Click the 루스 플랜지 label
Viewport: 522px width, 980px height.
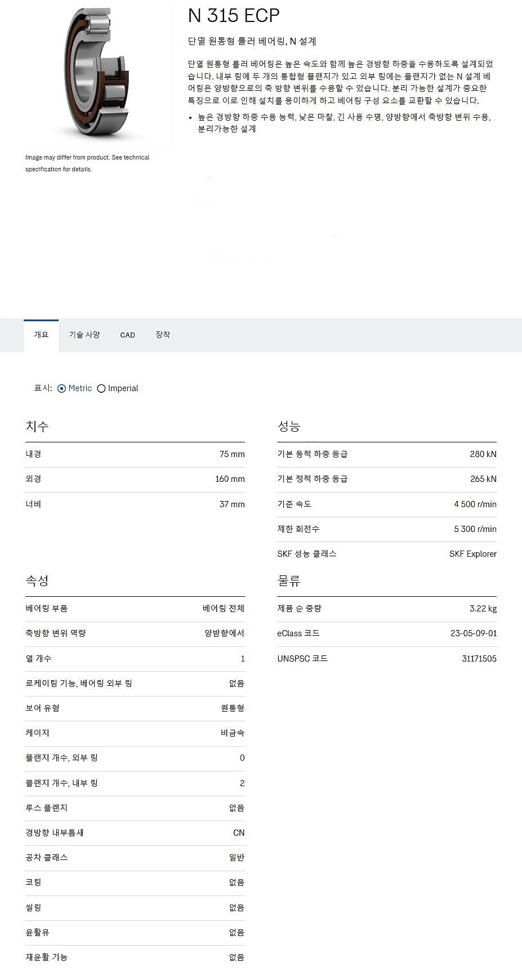(x=46, y=808)
